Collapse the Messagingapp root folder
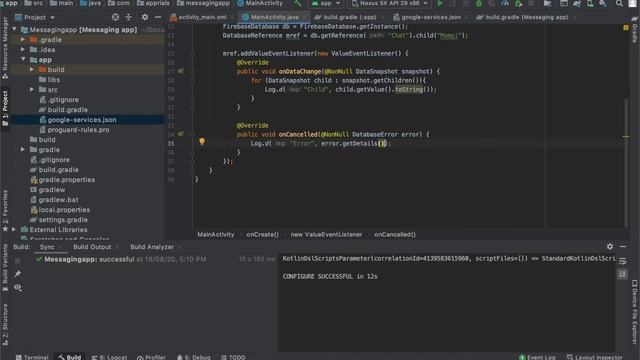640x360 pixels. coord(14,29)
